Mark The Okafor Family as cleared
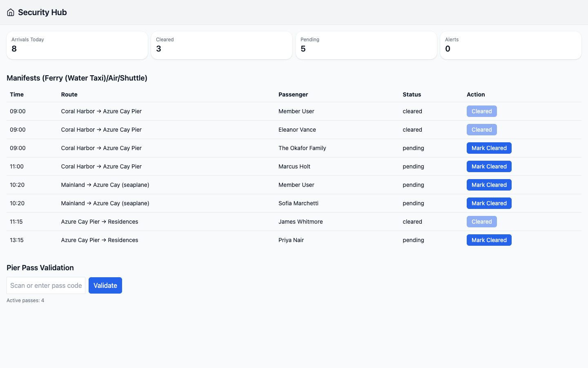Screen dimensions: 588x368 click(489, 148)
